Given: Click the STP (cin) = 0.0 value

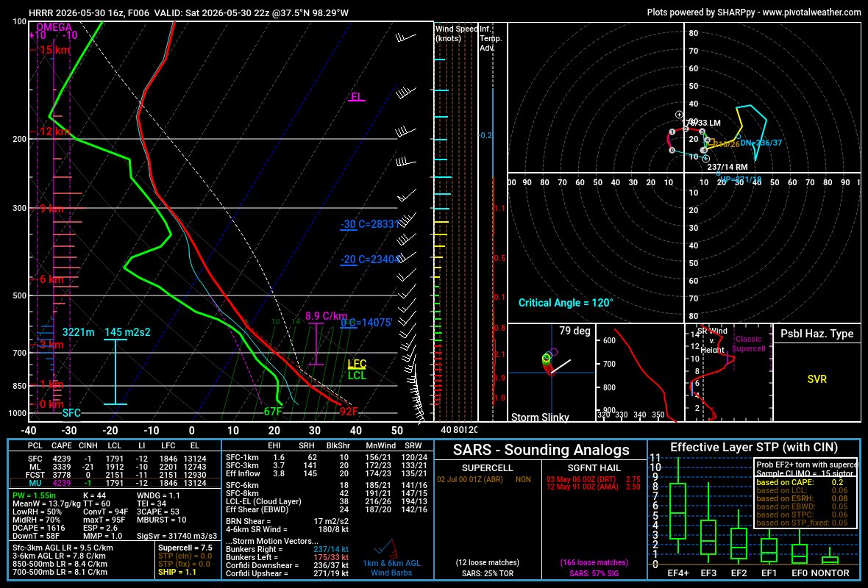Looking at the screenshot, I should point(185,556).
